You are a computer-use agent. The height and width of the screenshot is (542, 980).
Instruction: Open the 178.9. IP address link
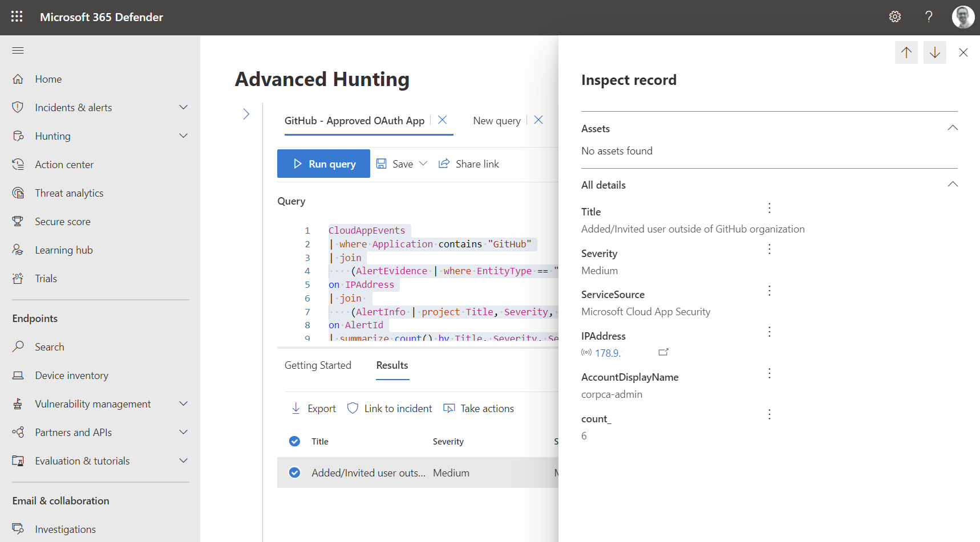coord(608,353)
